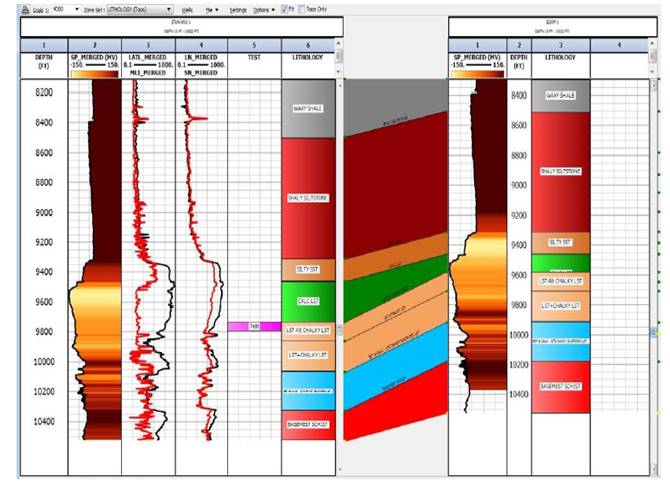
Task: Click the Settings button
Action: 238,8
